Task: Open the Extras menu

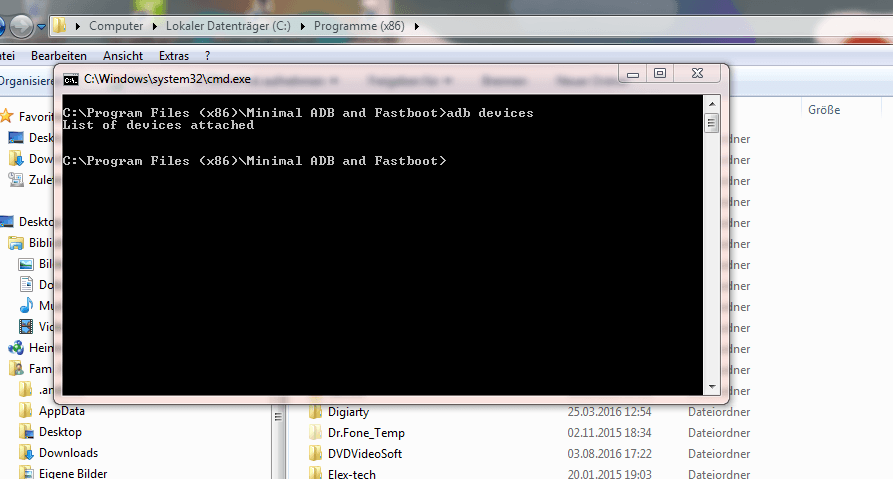Action: [174, 56]
